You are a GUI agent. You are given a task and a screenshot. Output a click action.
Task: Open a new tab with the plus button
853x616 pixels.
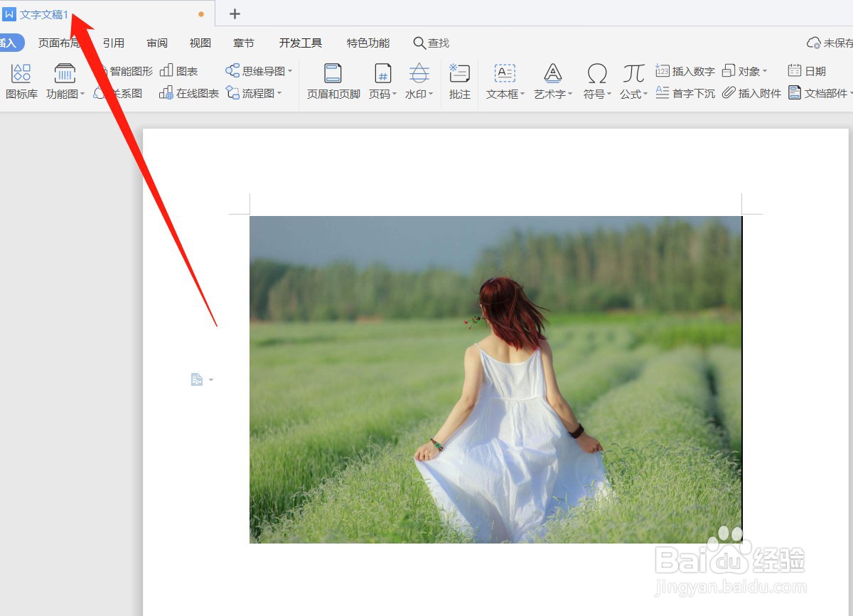coord(235,13)
